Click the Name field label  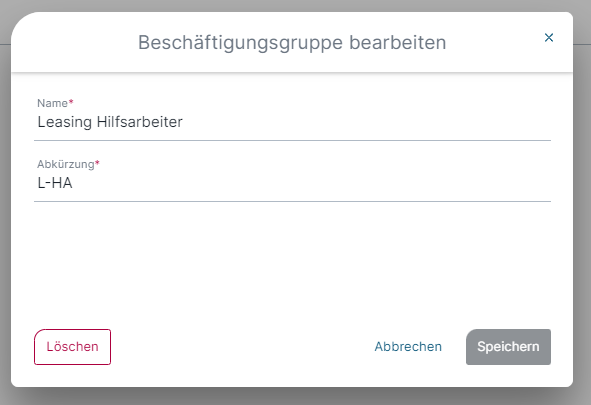point(52,103)
